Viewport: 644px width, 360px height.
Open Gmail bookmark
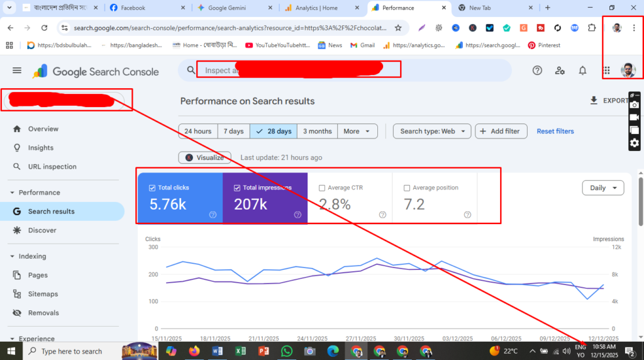click(x=363, y=45)
